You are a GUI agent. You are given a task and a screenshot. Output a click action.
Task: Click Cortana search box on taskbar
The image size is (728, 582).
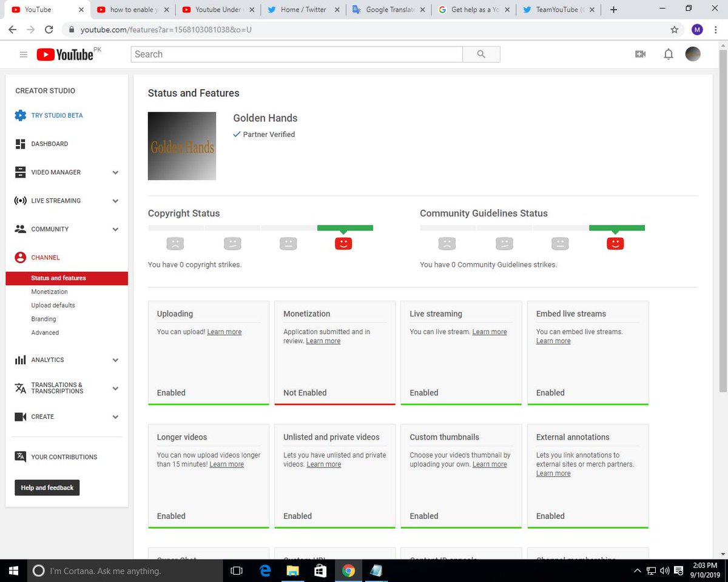126,570
